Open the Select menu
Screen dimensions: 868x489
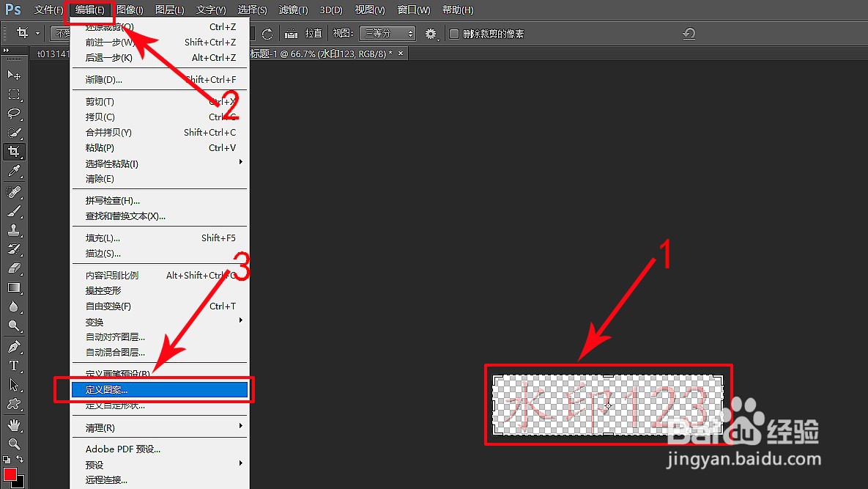(253, 10)
